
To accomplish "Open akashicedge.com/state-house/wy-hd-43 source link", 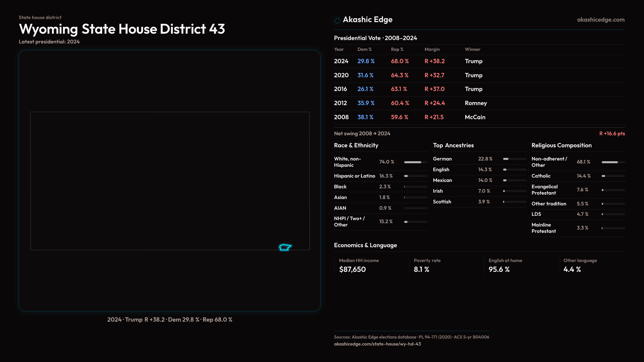I will (377, 344).
